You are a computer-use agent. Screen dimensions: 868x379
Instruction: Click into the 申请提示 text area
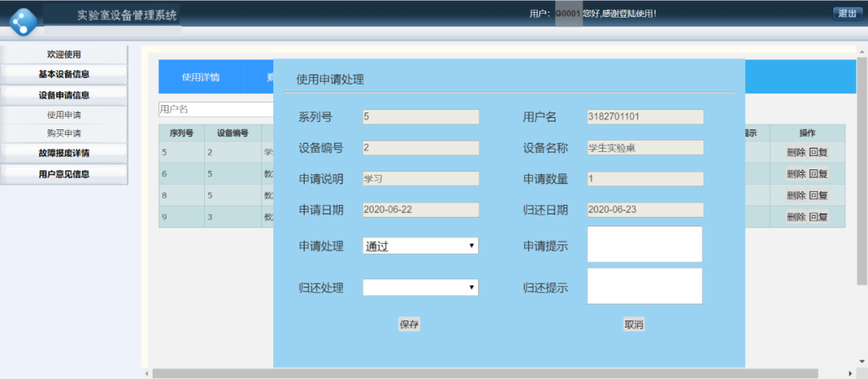[645, 244]
